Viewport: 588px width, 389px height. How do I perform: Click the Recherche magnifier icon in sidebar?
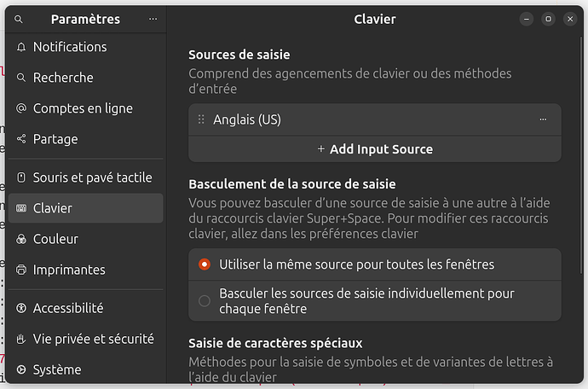[21, 78]
